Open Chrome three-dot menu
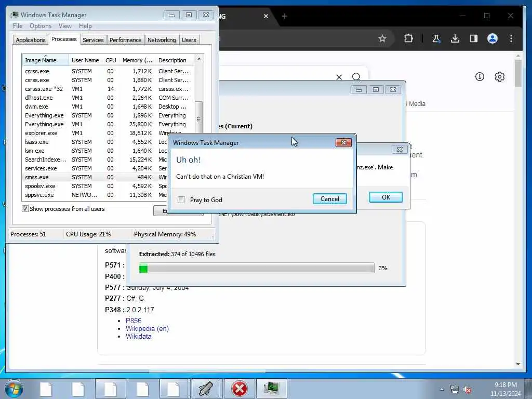 (511, 38)
